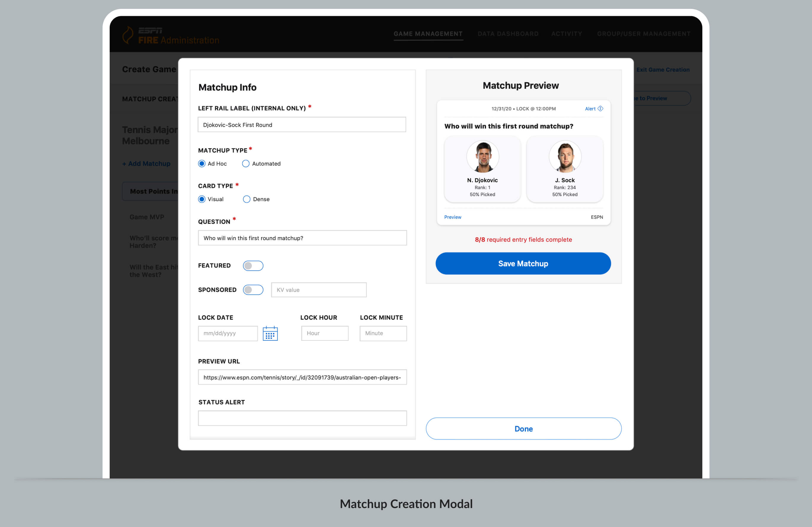Select the Ad Hoc matchup type radio button
The image size is (812, 527).
202,164
